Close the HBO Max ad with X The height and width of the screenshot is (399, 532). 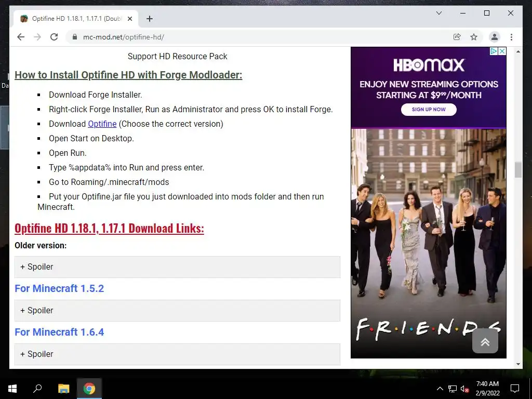(502, 51)
